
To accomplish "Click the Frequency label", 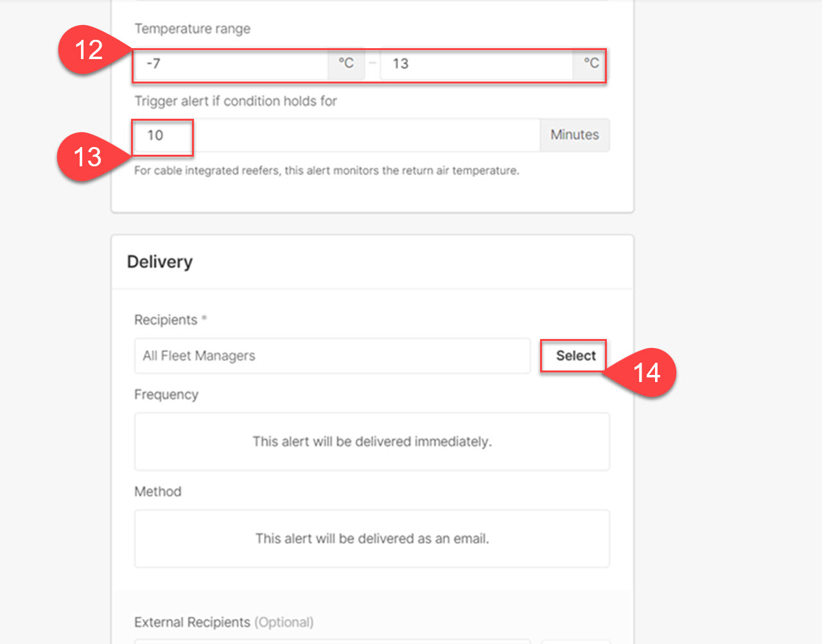I will tap(166, 394).
